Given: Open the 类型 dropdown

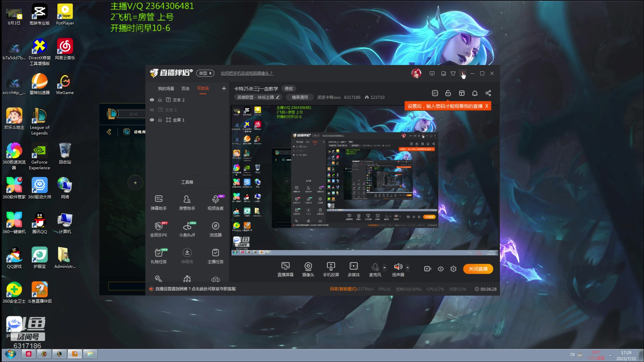Looking at the screenshot, I should tap(205, 73).
